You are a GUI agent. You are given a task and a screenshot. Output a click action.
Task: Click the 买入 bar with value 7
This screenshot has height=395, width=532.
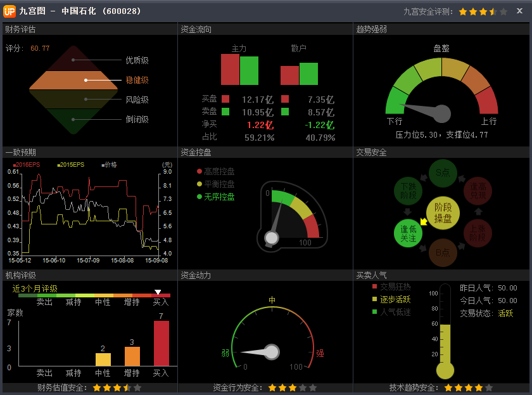pyautogui.click(x=161, y=344)
